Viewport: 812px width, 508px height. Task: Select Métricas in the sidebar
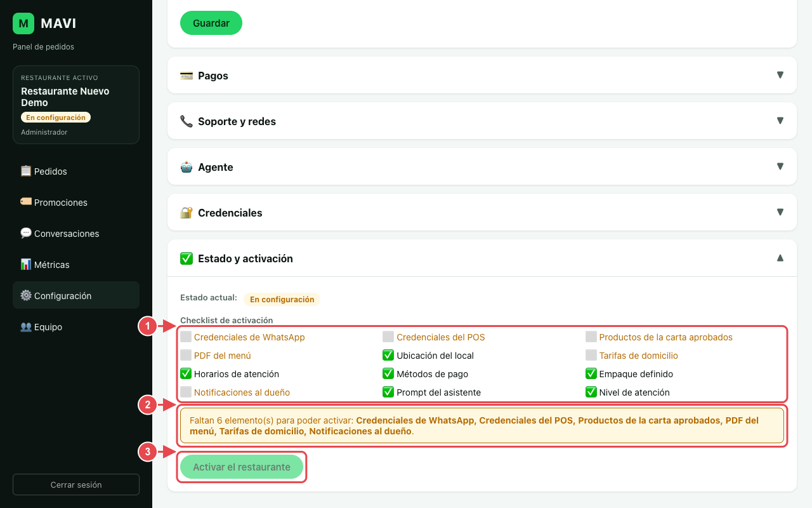tap(76, 264)
